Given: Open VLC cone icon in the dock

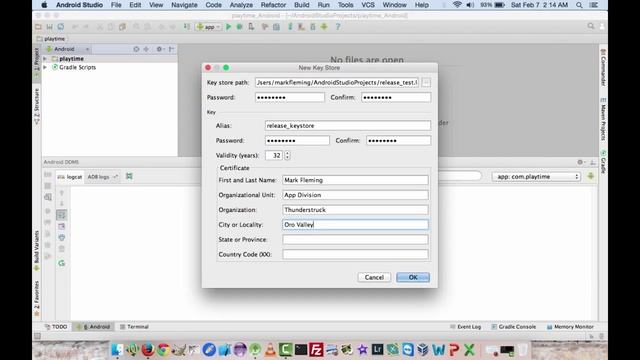Looking at the screenshot, I should pos(270,350).
